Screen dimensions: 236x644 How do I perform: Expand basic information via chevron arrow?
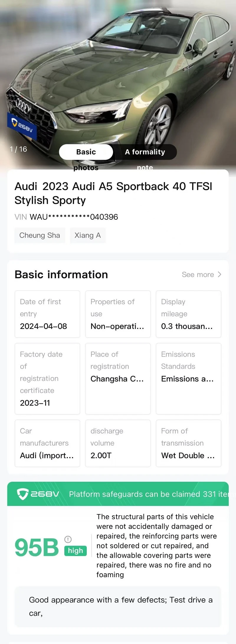[x=219, y=274]
